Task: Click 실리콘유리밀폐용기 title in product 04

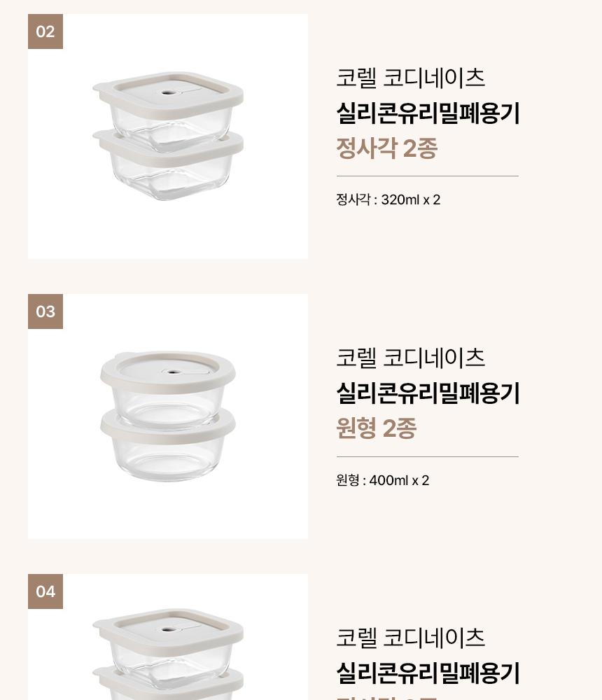Action: click(x=428, y=673)
